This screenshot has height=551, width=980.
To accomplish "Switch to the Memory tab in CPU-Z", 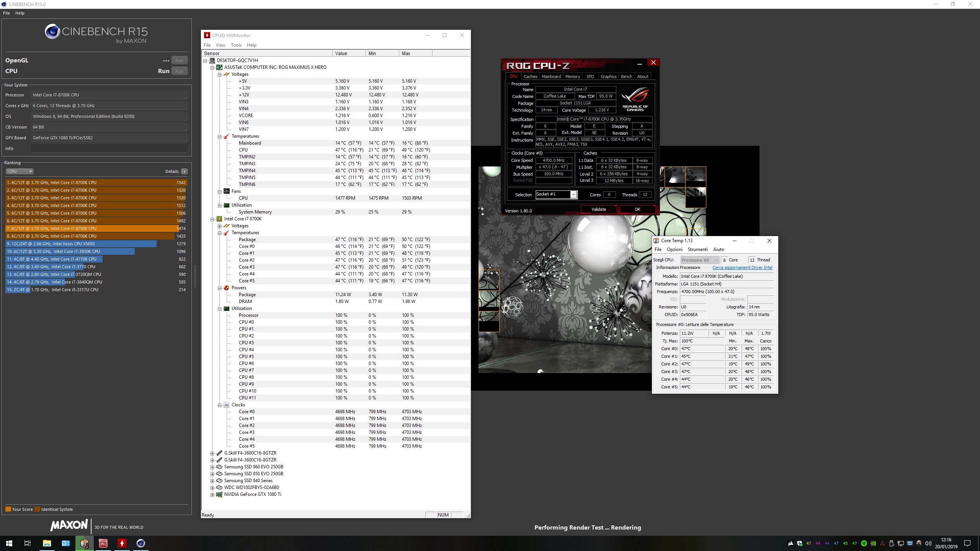I will coord(573,77).
